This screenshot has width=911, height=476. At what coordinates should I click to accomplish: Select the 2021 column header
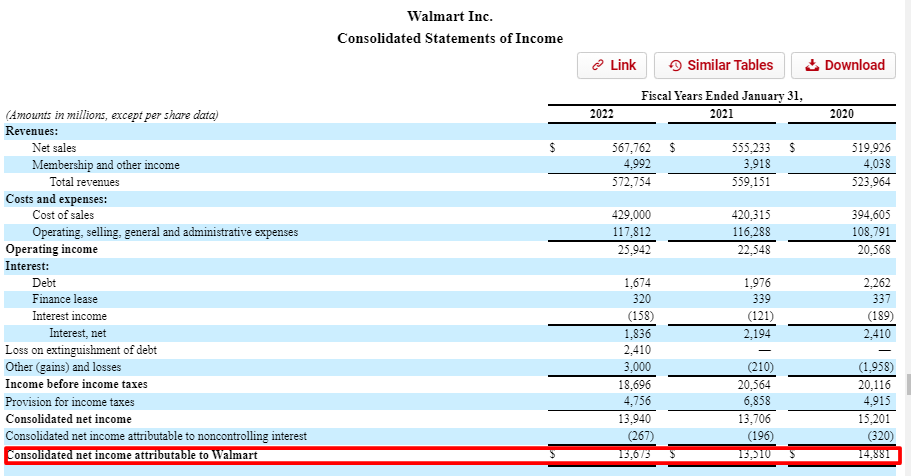coord(721,113)
